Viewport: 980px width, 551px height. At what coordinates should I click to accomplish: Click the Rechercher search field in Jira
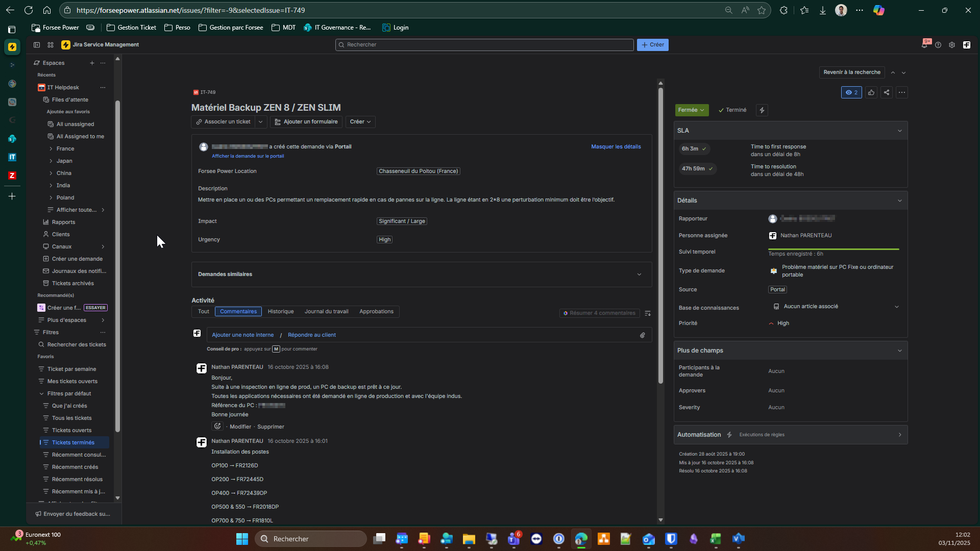(x=484, y=45)
